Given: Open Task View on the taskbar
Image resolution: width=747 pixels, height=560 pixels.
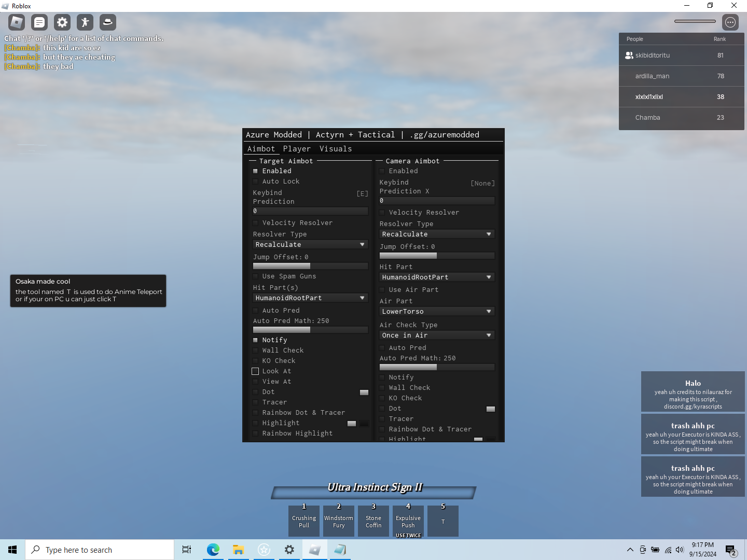Looking at the screenshot, I should point(187,550).
